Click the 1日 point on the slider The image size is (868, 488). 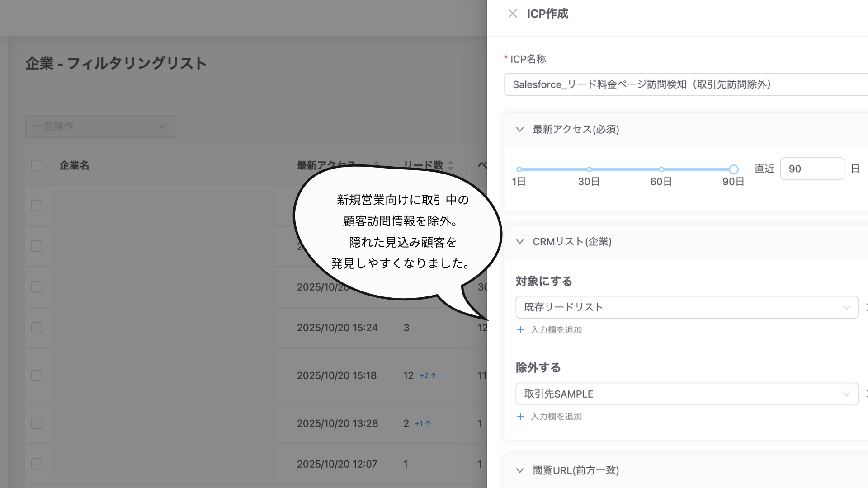tap(519, 169)
